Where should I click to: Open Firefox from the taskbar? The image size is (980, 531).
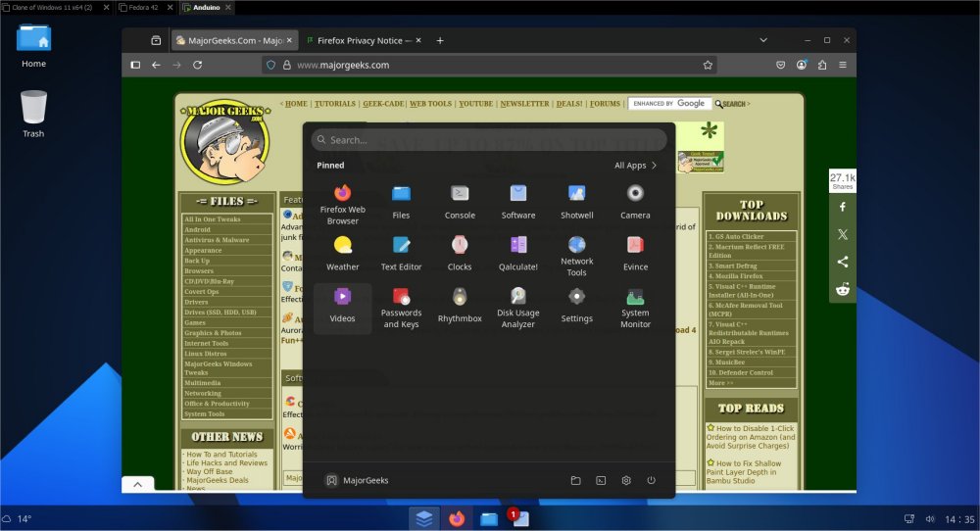[457, 519]
